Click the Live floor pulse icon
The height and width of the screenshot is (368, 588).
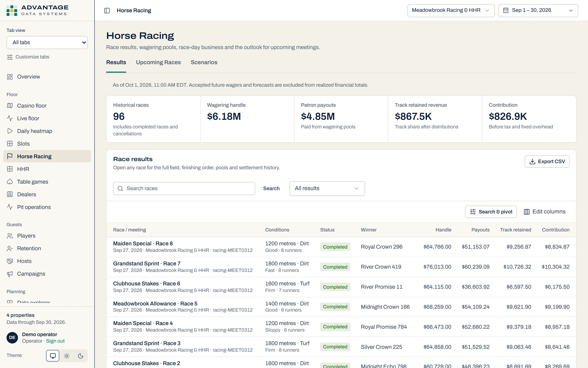click(x=10, y=118)
